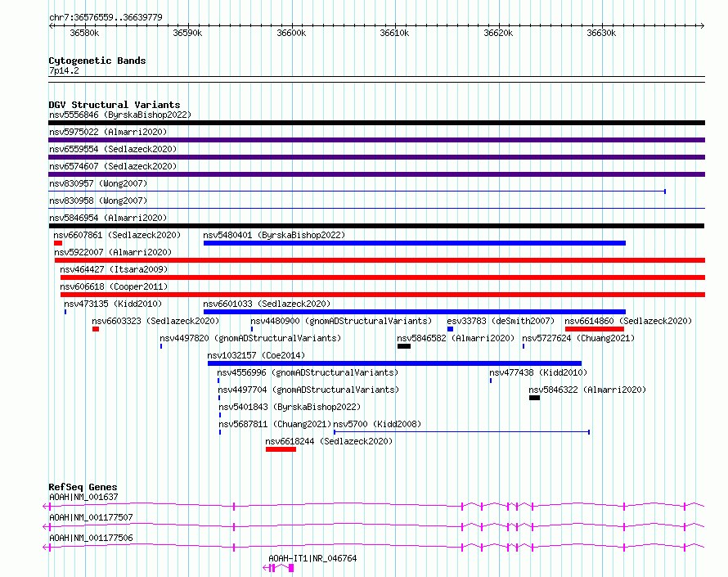
Task: Select the nsv5975022 (Almarri2020) purple bar
Action: (376, 140)
